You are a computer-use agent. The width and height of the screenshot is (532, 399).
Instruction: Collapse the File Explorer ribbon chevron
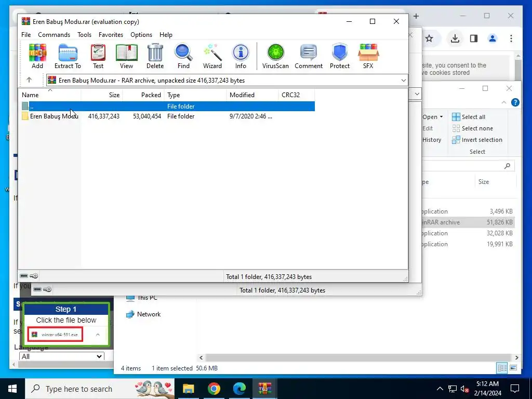[x=504, y=102]
